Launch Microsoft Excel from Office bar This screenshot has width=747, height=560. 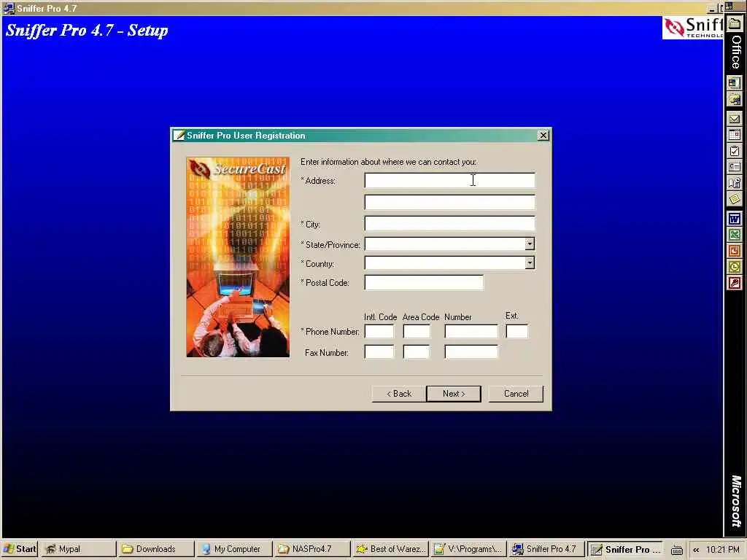click(x=735, y=235)
